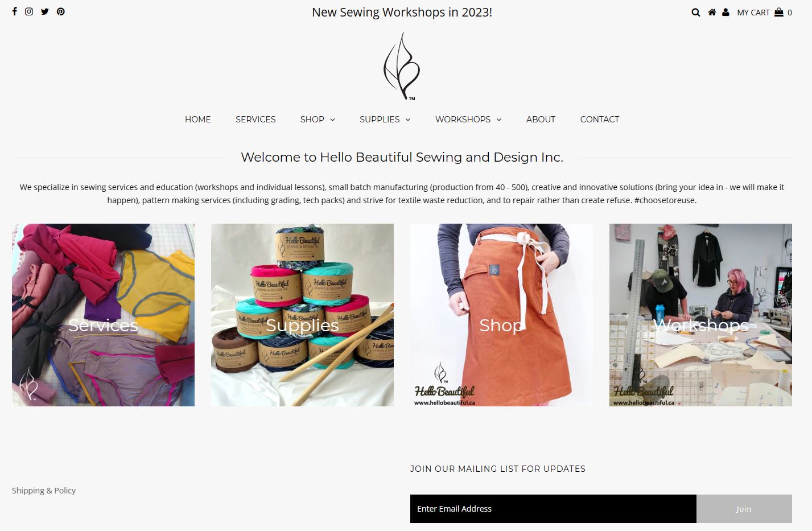
Task: Click the Join mailing list button
Action: 744,509
